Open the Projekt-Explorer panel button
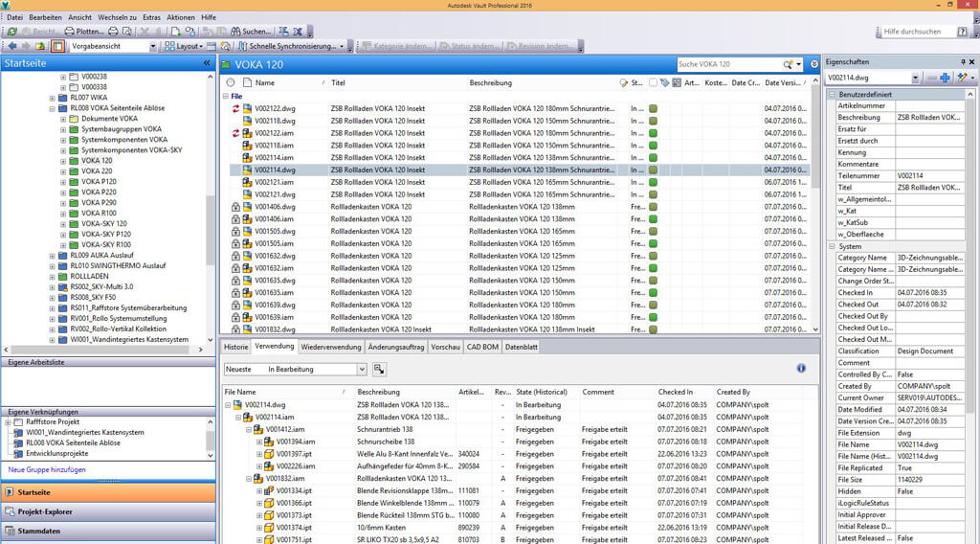The image size is (980, 544). (x=45, y=511)
